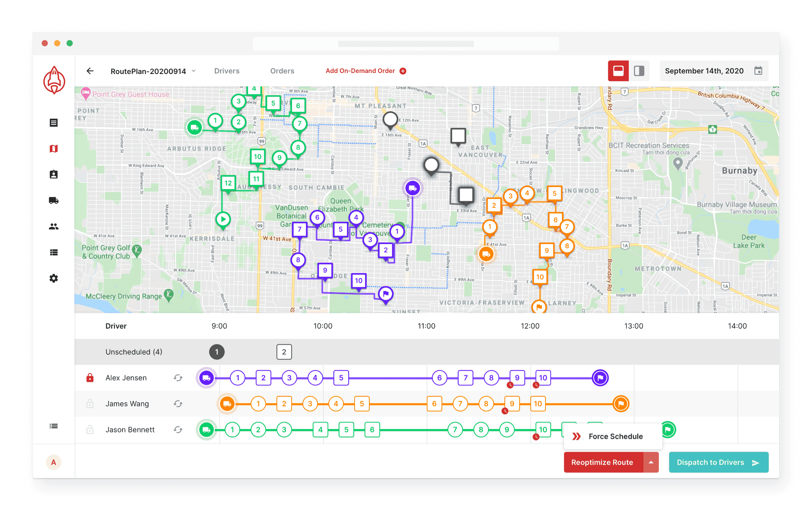The width and height of the screenshot is (812, 512).
Task: Click the truck vehicles sidebar icon
Action: 54,200
